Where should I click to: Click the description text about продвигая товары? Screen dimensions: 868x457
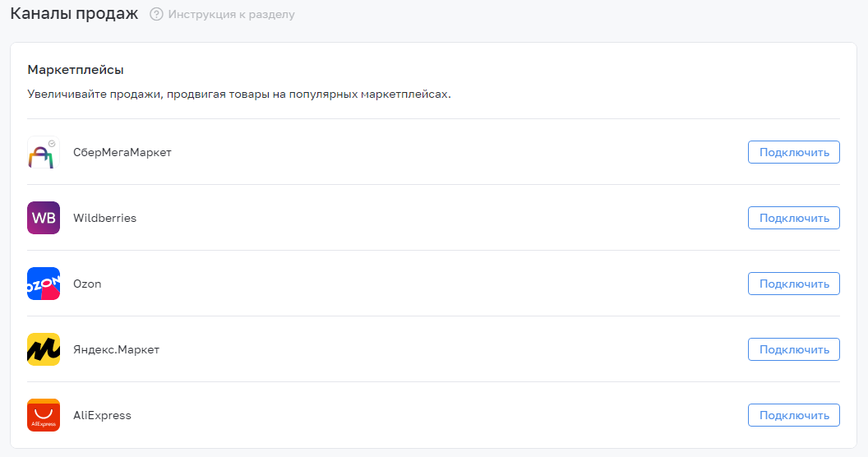pyautogui.click(x=239, y=94)
